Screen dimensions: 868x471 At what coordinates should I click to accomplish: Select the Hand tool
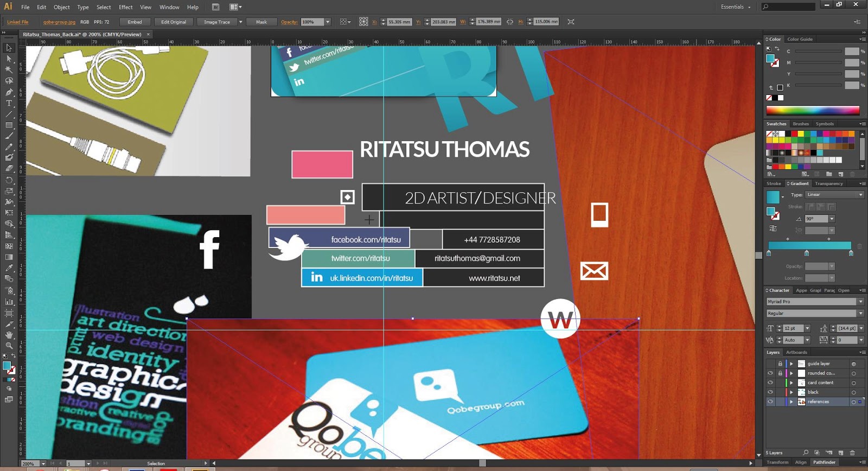tap(9, 335)
